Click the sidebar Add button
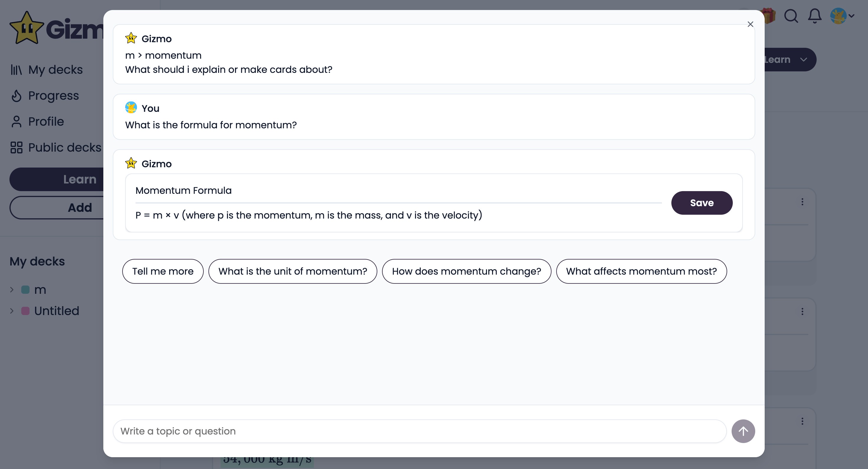This screenshot has width=868, height=469. (x=57, y=208)
